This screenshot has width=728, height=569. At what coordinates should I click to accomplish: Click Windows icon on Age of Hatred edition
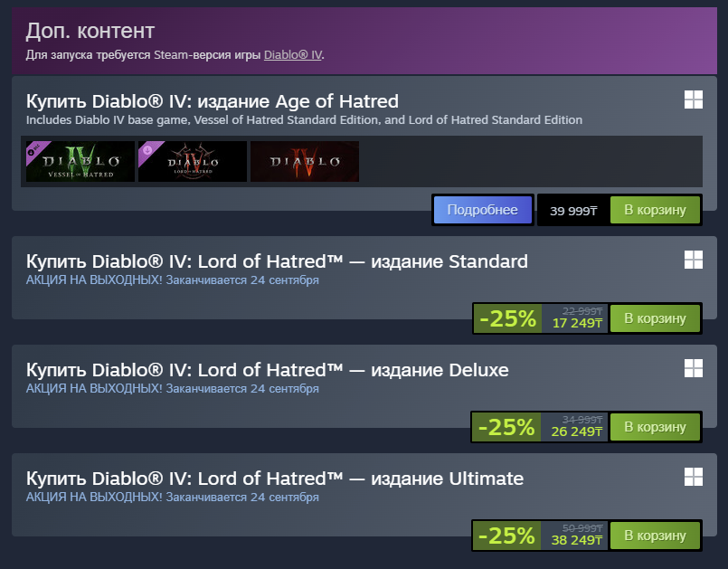tap(693, 100)
